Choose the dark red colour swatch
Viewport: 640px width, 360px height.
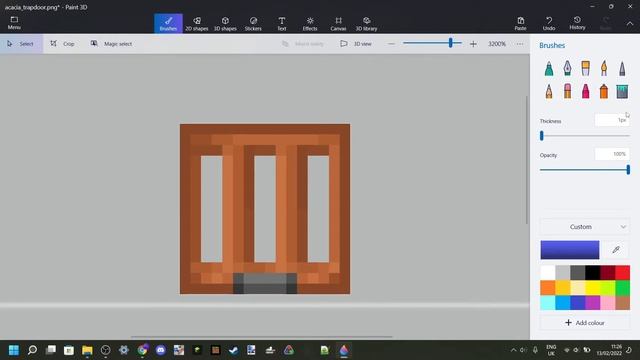tap(607, 273)
